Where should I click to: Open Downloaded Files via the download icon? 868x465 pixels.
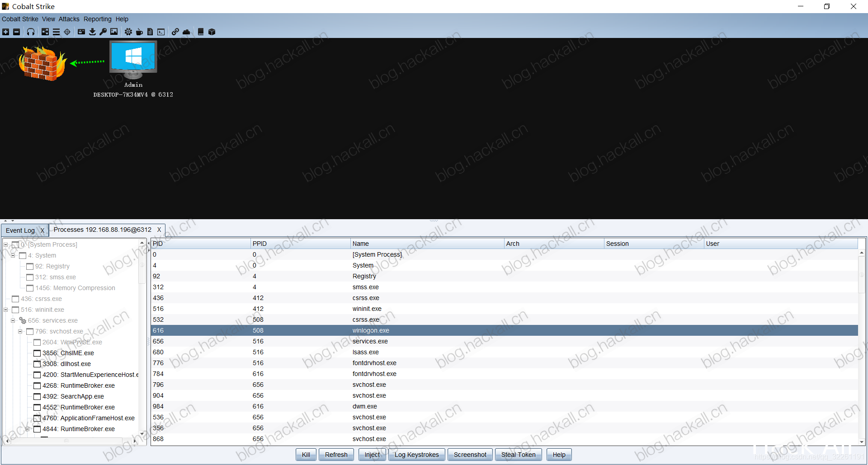coord(92,32)
